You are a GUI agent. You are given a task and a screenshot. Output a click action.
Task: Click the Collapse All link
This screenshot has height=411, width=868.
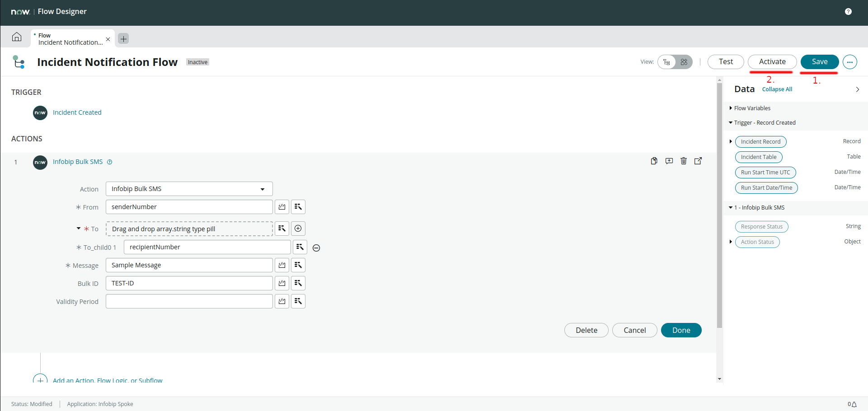coord(777,89)
